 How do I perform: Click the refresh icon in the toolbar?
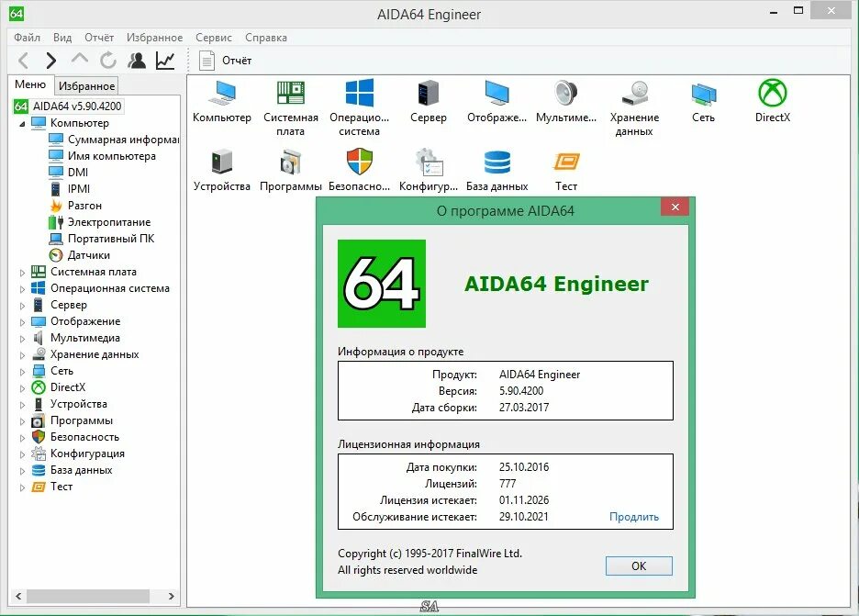(x=108, y=61)
